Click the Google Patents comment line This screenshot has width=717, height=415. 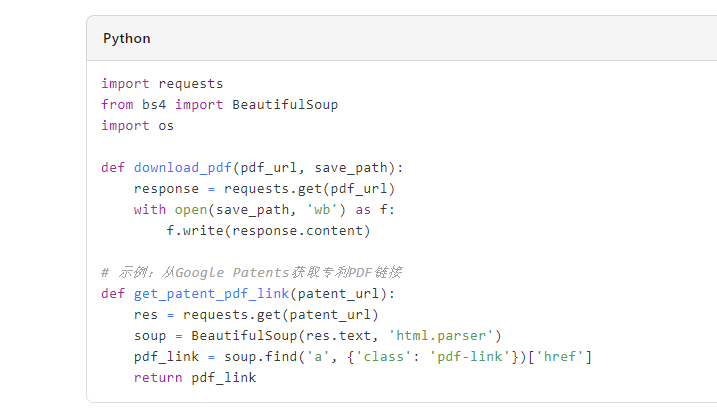click(251, 272)
